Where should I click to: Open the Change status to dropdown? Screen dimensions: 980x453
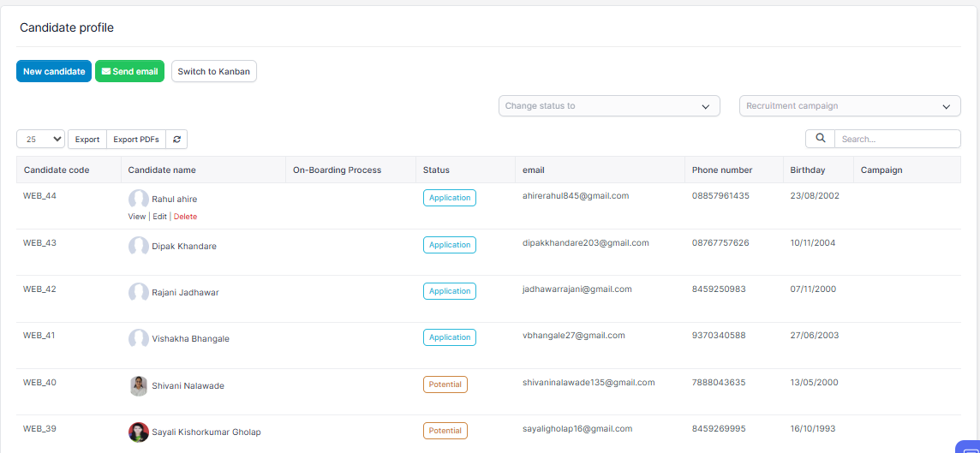pos(609,106)
